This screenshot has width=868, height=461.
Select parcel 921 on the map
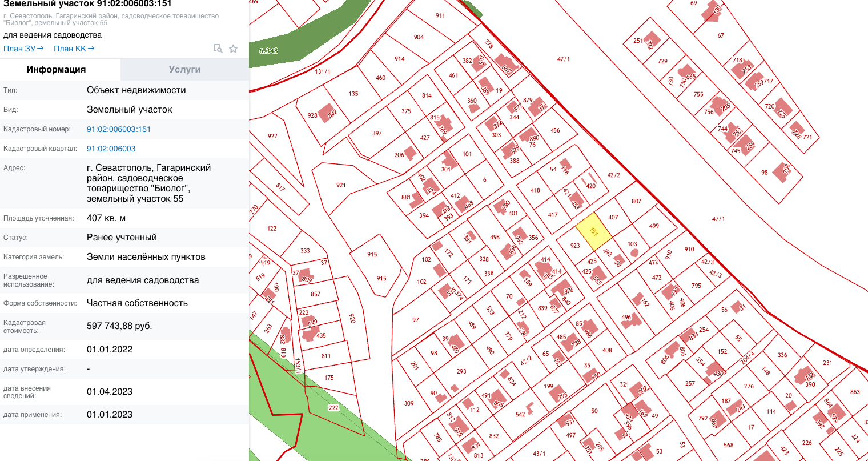[x=341, y=185]
